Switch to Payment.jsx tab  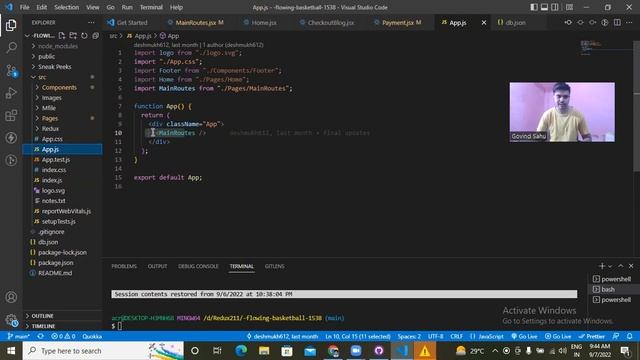click(398, 22)
